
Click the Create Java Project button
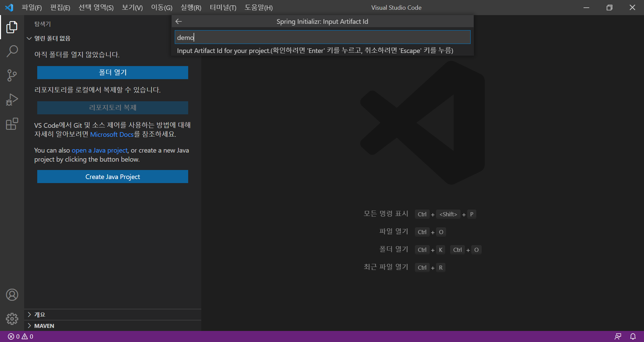[113, 177]
